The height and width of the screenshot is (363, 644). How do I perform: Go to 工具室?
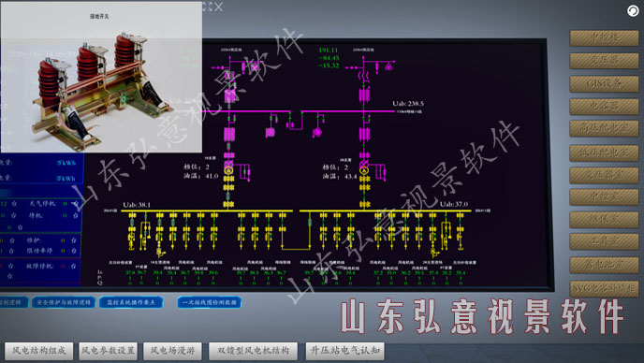(x=604, y=241)
